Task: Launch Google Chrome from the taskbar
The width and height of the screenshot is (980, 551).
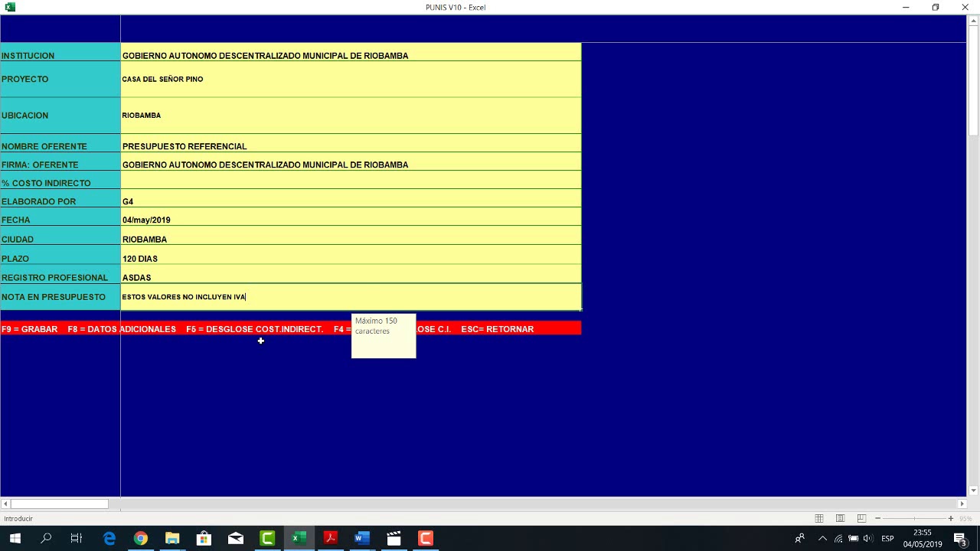Action: click(141, 538)
